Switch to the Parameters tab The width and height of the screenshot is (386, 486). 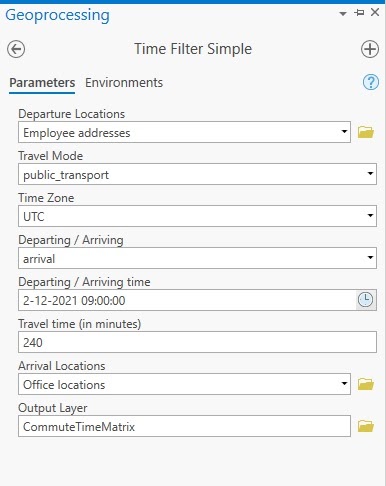[x=42, y=83]
